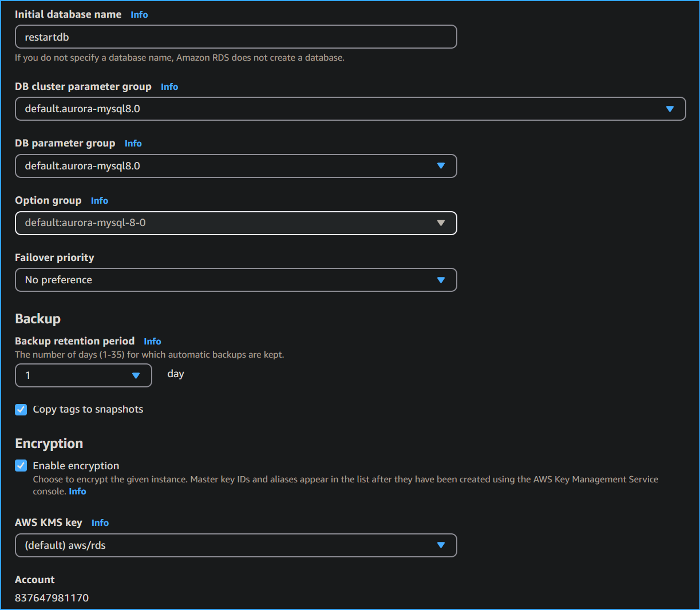Open Info next to Initial database name
The width and height of the screenshot is (700, 610).
[139, 14]
